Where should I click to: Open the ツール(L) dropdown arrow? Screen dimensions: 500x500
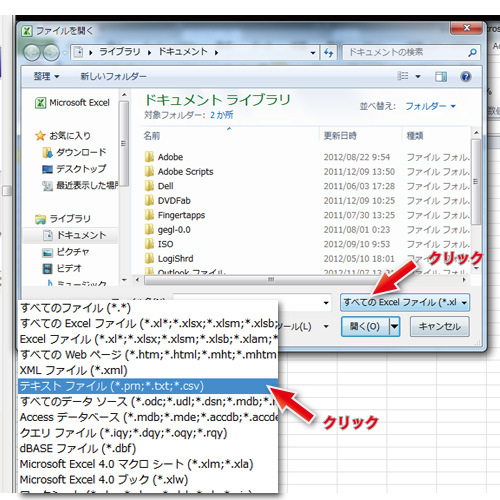326,326
